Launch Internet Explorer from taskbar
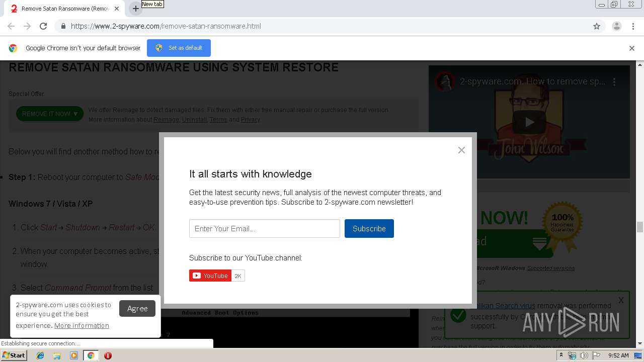 [40, 355]
